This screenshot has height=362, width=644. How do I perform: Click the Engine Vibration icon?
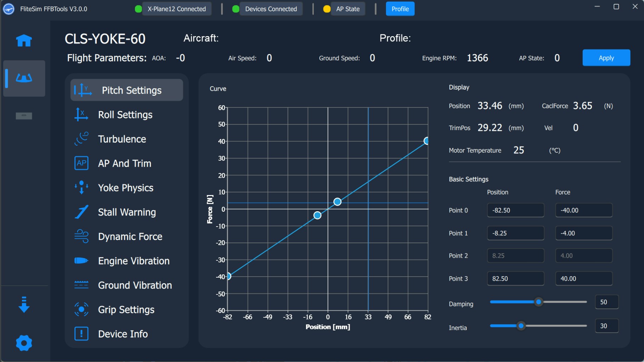(x=81, y=261)
